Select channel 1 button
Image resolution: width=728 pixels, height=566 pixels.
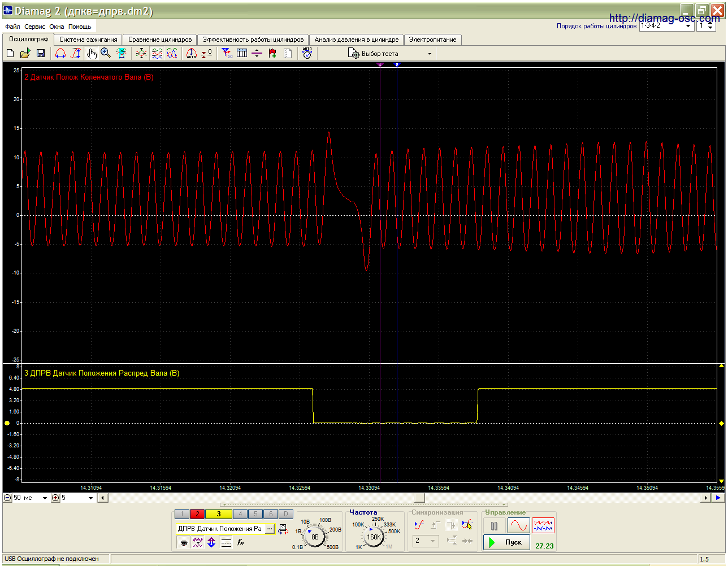[182, 514]
